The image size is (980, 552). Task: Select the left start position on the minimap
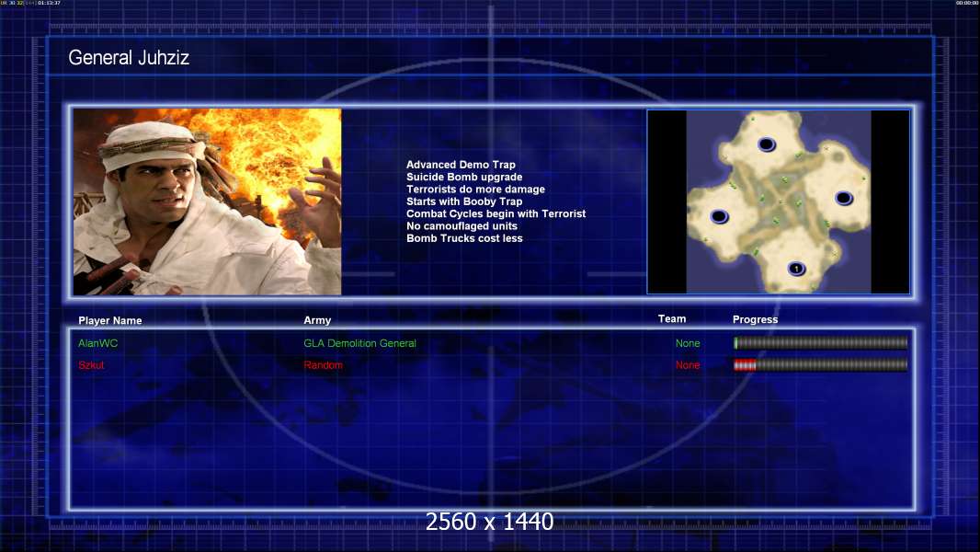(720, 217)
